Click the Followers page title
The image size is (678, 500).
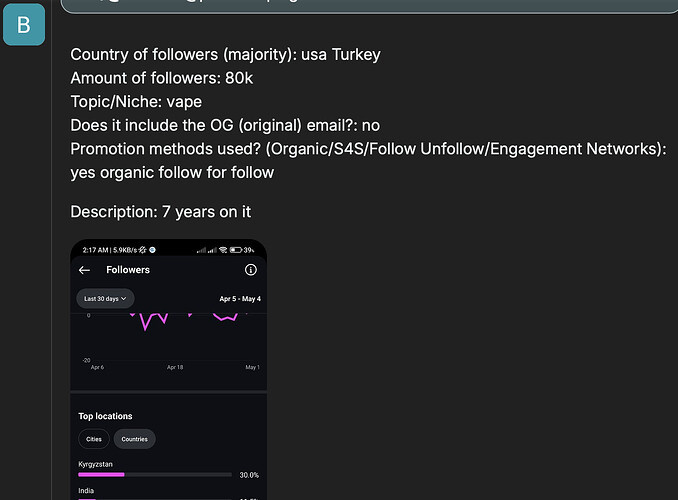click(x=128, y=270)
